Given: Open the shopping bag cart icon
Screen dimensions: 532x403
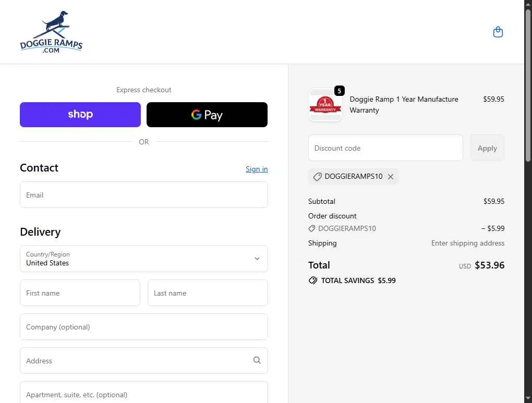Looking at the screenshot, I should pos(498,32).
